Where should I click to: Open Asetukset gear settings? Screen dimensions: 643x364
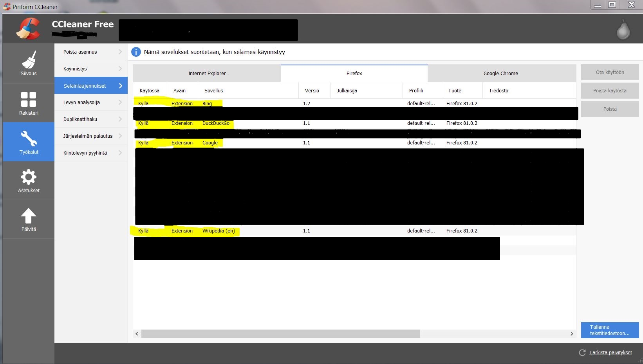point(29,180)
